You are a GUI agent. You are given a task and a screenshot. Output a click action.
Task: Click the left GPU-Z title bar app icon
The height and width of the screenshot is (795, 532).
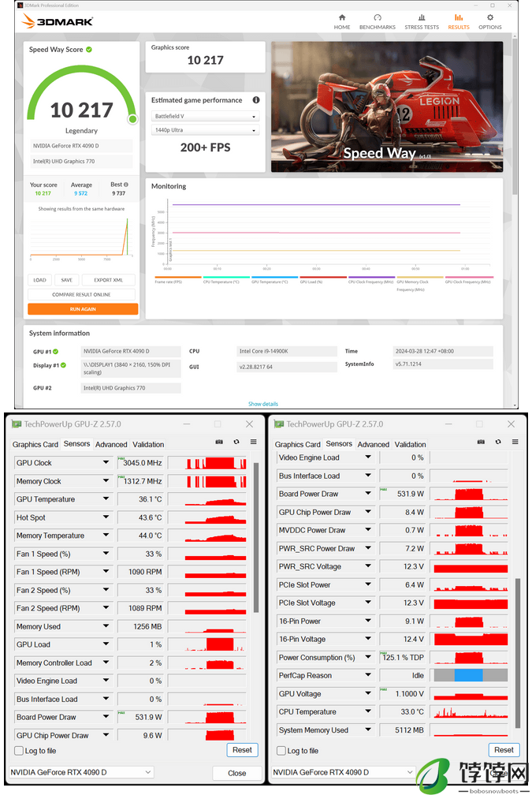click(17, 424)
